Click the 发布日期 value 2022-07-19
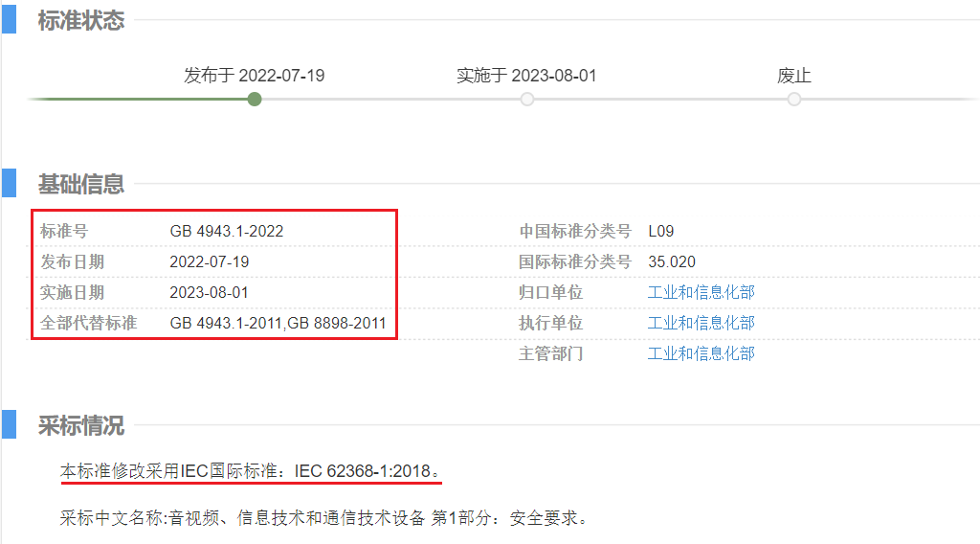This screenshot has height=544, width=980. (x=209, y=261)
